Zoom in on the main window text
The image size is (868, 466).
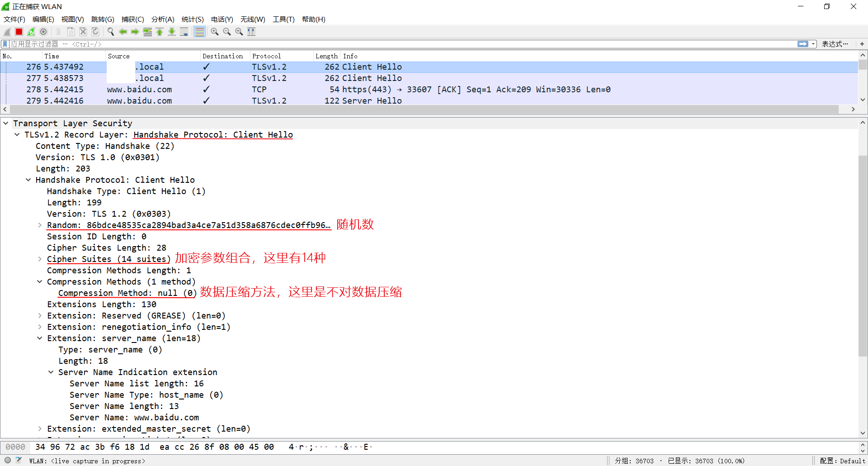click(x=215, y=32)
